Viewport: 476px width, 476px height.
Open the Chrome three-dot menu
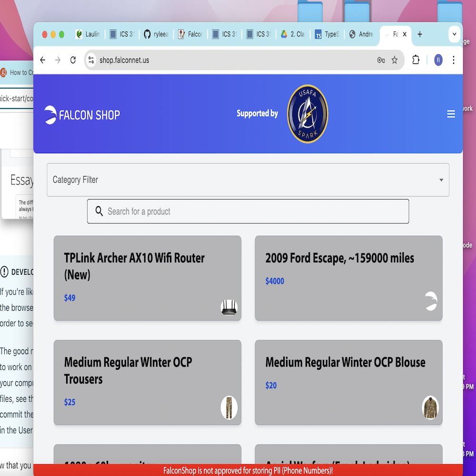(454, 60)
